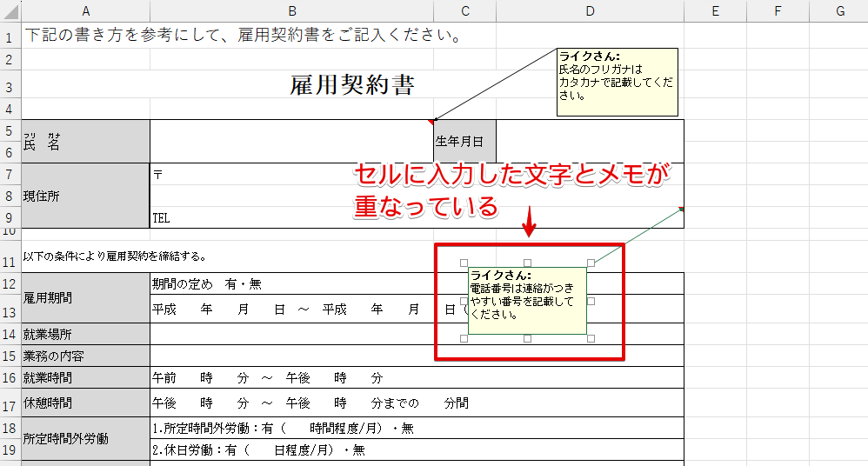Click the top-left resize handle of the selected memo
The width and height of the screenshot is (868, 466).
click(464, 263)
